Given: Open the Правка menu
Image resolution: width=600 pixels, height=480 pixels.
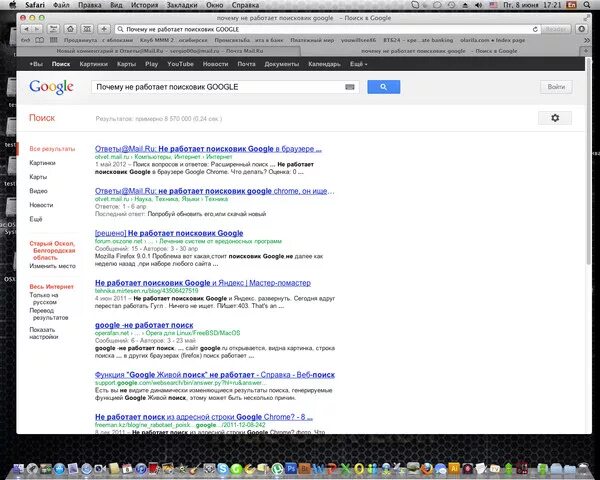Looking at the screenshot, I should click(x=90, y=5).
